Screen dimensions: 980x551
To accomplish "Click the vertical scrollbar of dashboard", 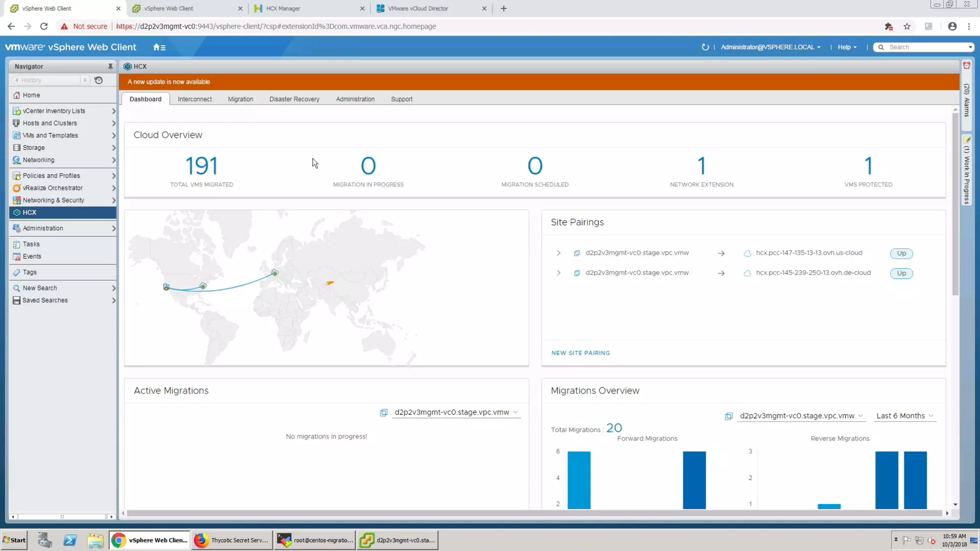I will pyautogui.click(x=955, y=205).
